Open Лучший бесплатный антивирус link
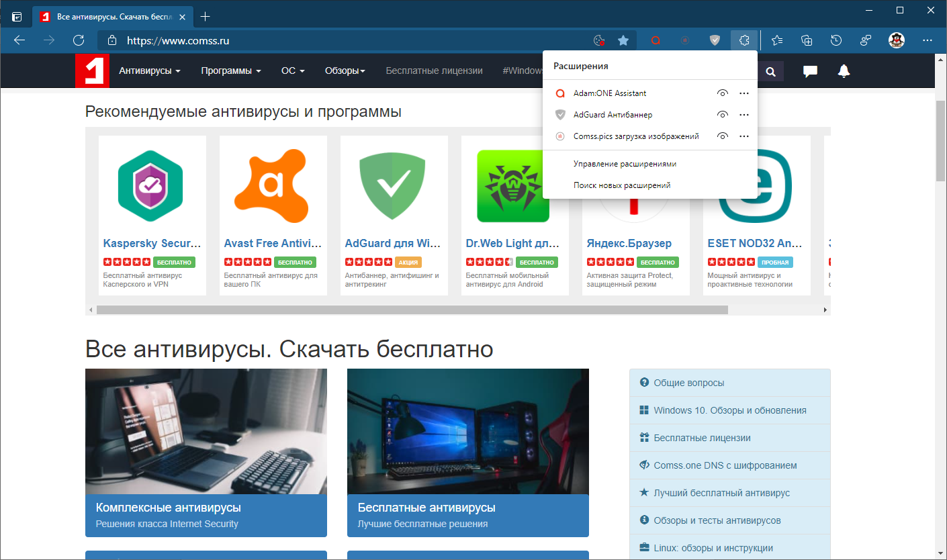 pos(730,493)
